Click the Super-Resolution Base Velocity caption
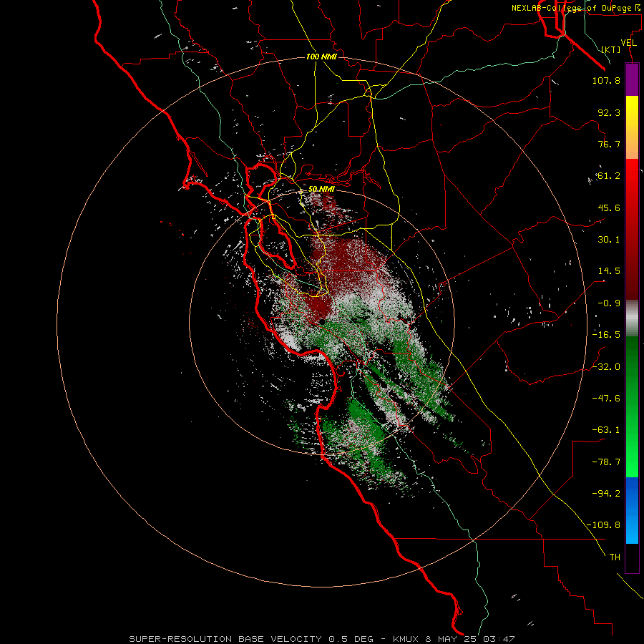Image resolution: width=644 pixels, height=644 pixels. point(321,639)
